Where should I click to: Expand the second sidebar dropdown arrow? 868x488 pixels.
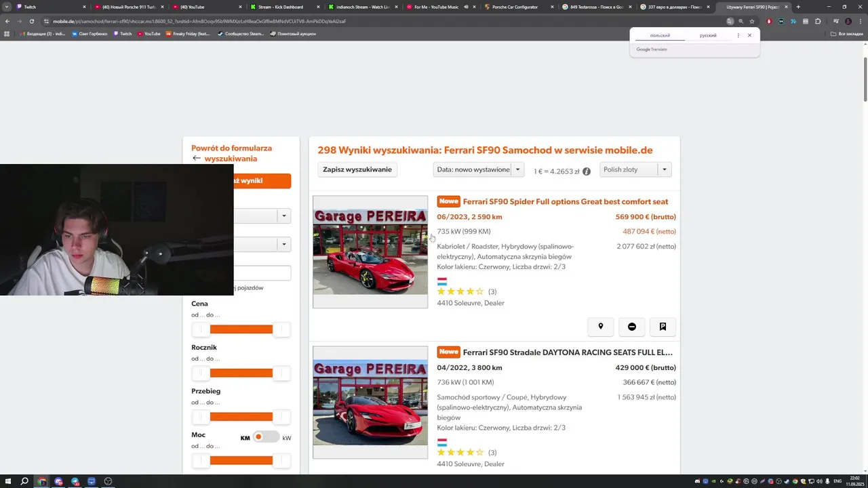click(283, 244)
